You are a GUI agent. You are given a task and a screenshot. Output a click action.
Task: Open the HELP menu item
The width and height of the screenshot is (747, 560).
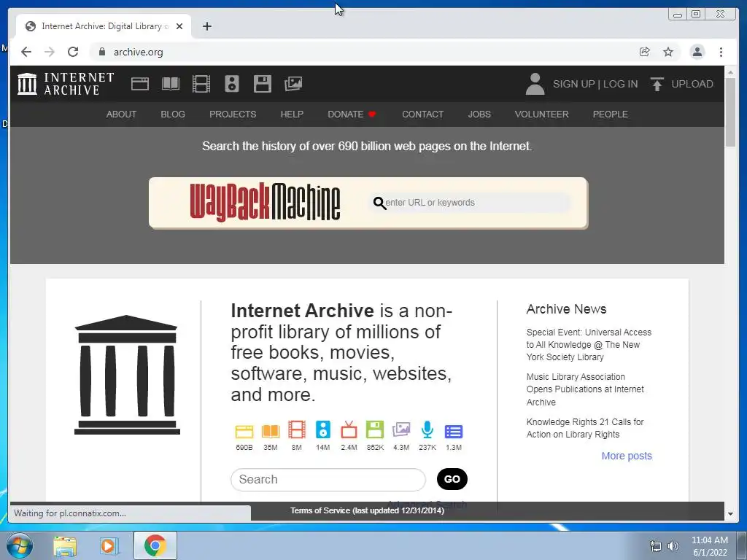tap(292, 114)
